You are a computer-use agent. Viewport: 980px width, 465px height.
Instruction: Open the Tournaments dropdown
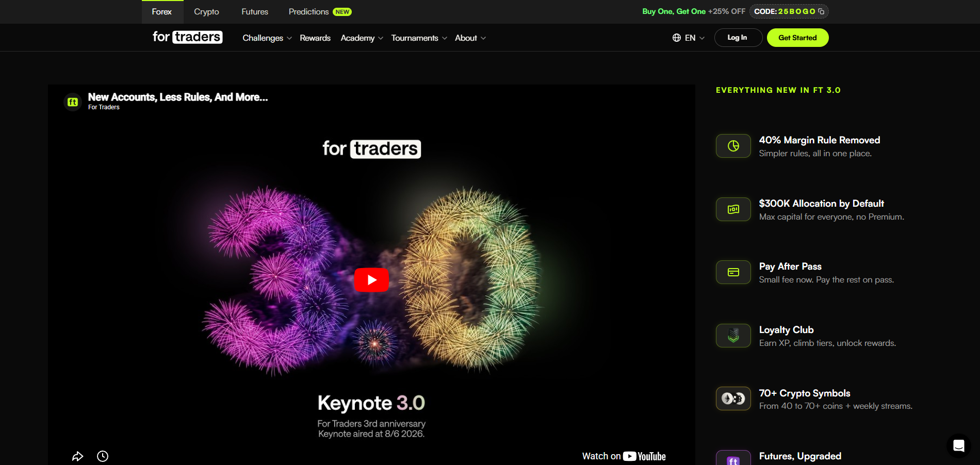(419, 38)
